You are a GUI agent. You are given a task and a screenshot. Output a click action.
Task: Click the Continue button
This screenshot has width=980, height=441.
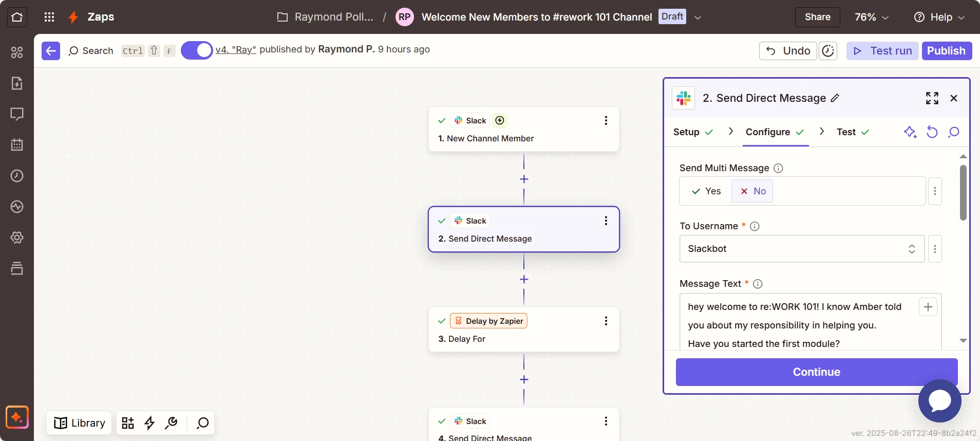point(817,372)
